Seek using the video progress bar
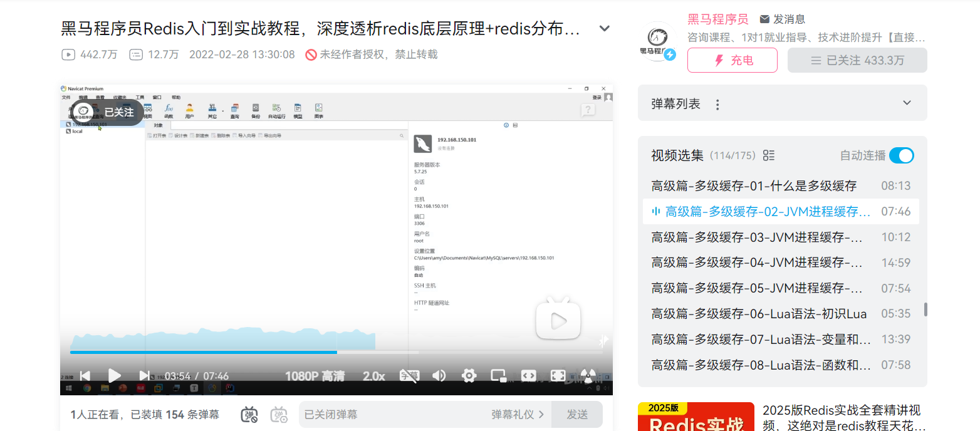This screenshot has height=431, width=980. point(336,352)
